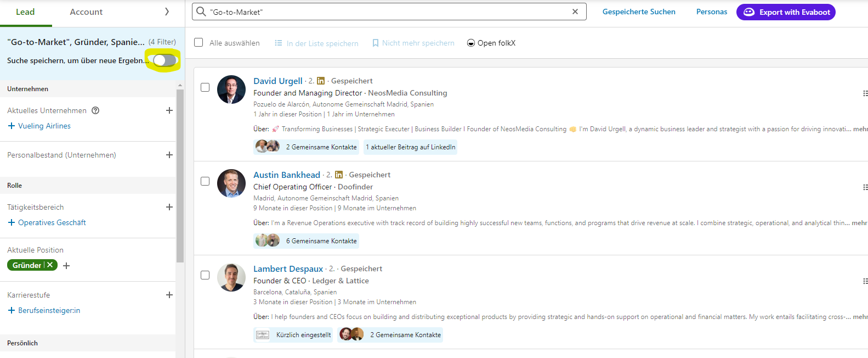
Task: Open Lambert Despaux's profile link
Action: click(x=288, y=268)
